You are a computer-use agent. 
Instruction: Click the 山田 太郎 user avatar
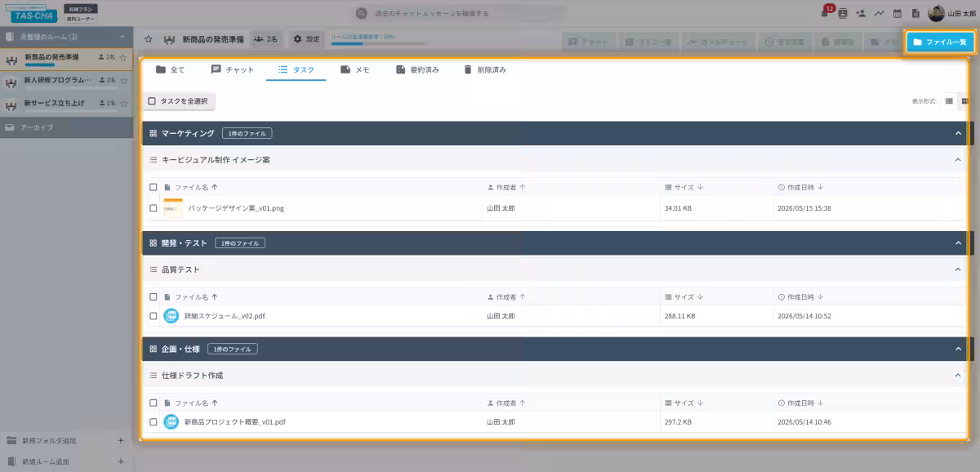pos(936,13)
